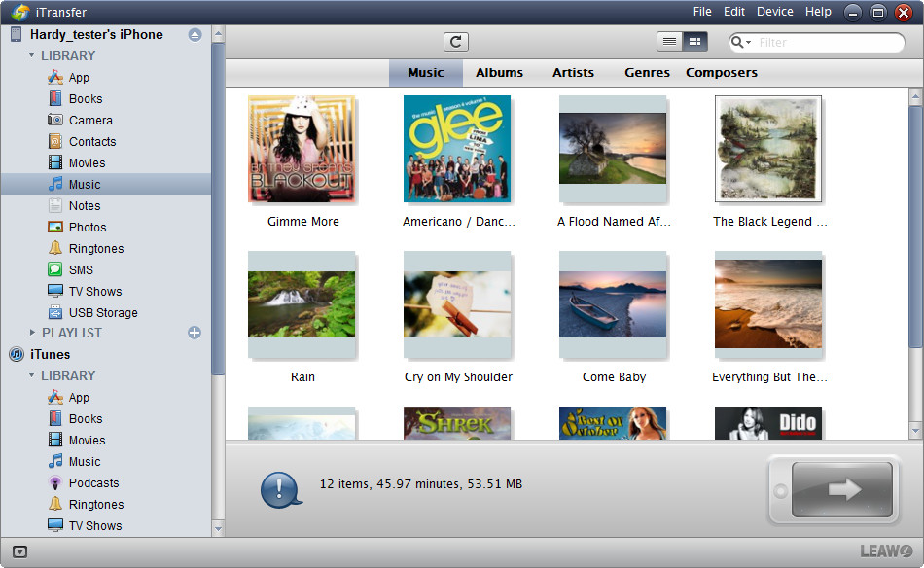Toggle the bottom-left panel drop-down button
This screenshot has width=924, height=568.
click(x=20, y=552)
